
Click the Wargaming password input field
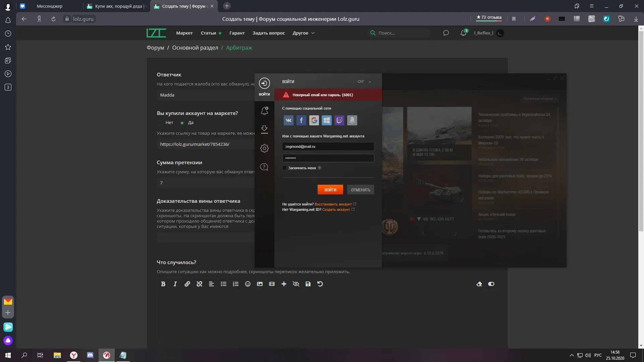click(x=328, y=158)
